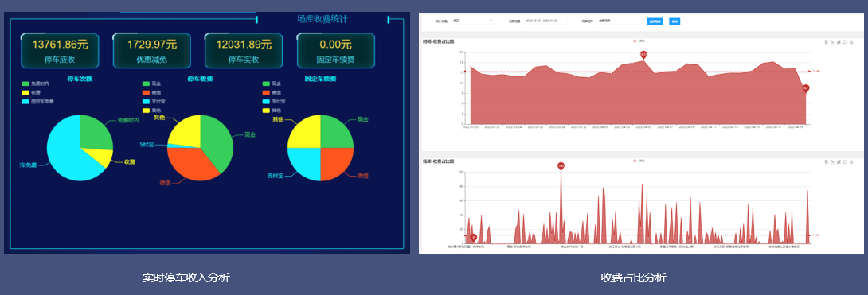This screenshot has width=868, height=295.
Task: Switch time-fee ratio chart to bar type
Action: tap(839, 42)
